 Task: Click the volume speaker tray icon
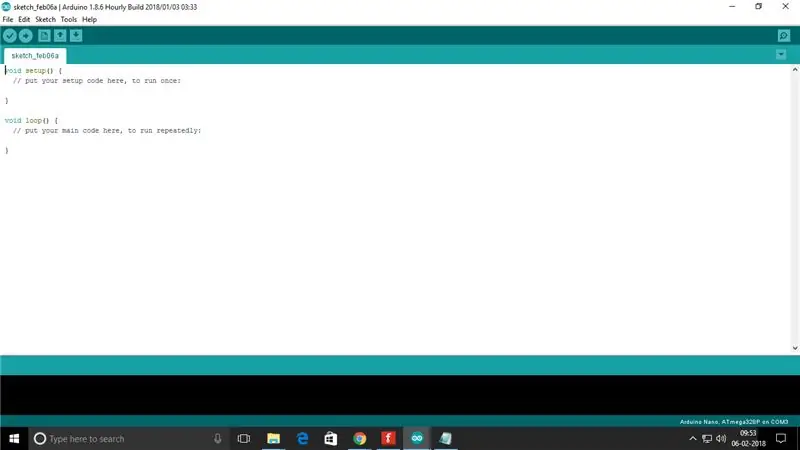pos(721,438)
